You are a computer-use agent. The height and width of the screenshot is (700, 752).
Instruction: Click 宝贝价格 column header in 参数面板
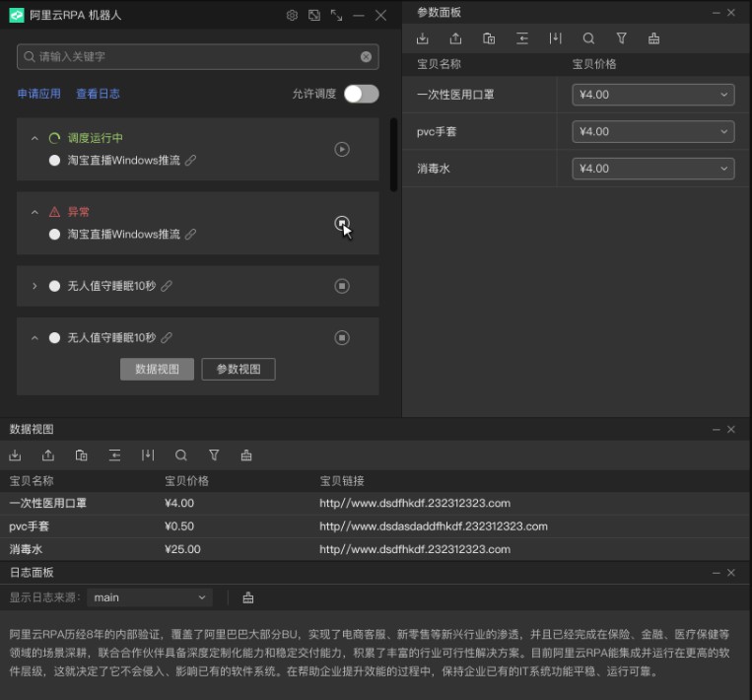594,64
